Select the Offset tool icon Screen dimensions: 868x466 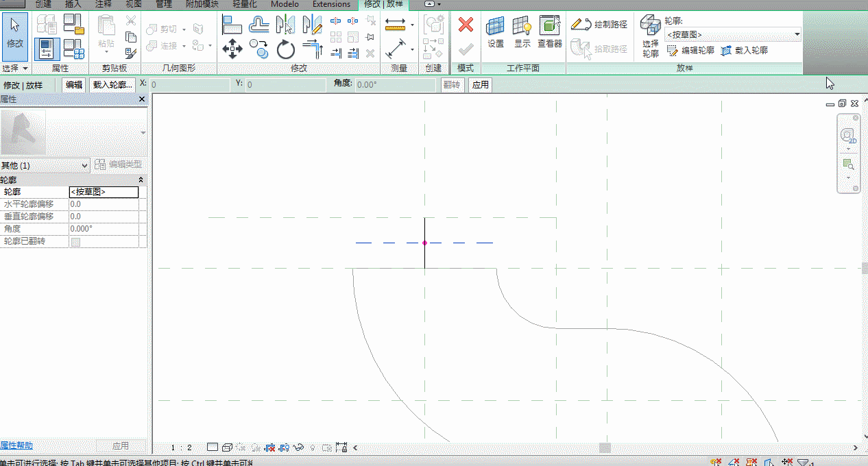[258, 25]
